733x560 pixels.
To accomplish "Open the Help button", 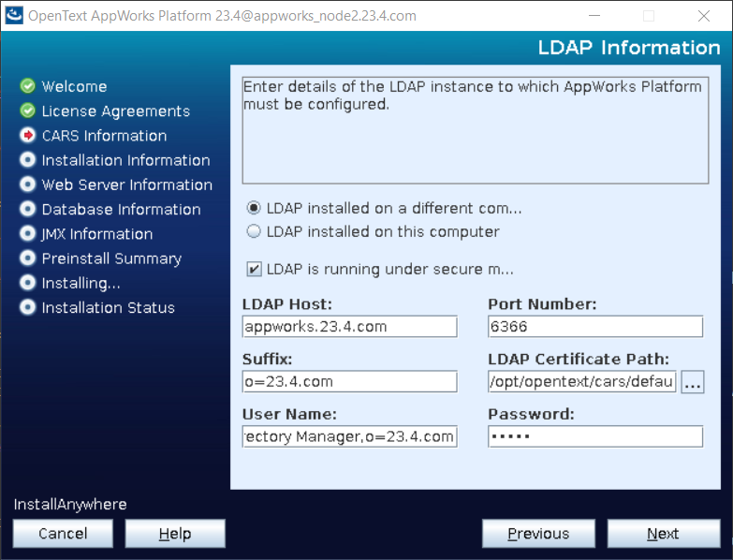I will 175,534.
